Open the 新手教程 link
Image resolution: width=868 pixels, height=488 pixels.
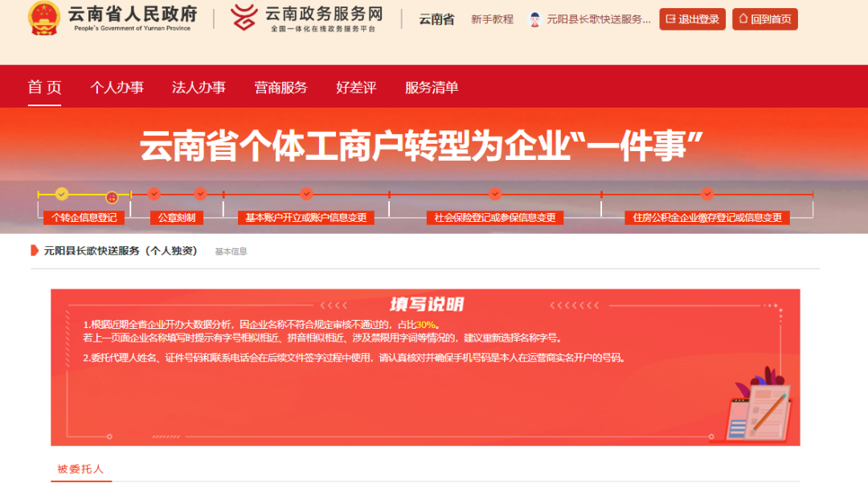(490, 18)
